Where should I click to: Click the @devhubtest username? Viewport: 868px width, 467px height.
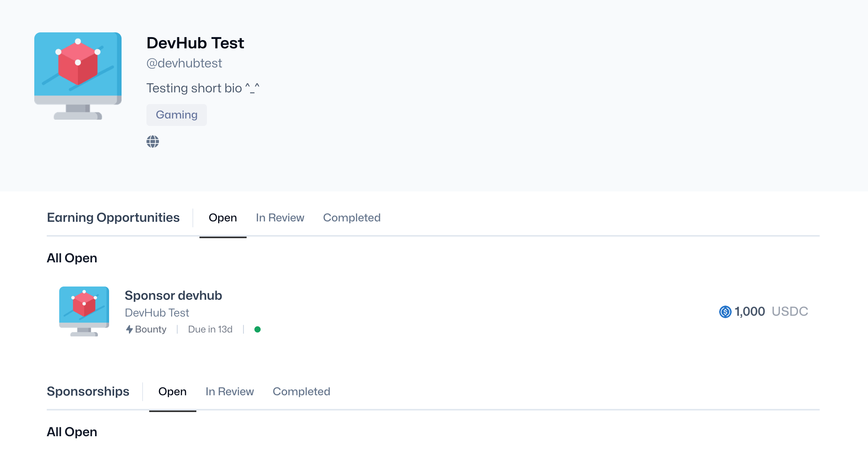(184, 63)
